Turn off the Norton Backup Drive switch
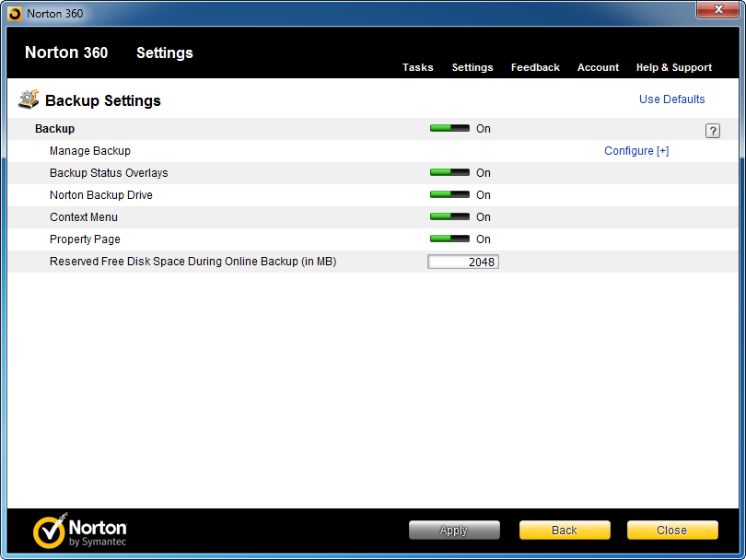The width and height of the screenshot is (746, 560). (449, 194)
